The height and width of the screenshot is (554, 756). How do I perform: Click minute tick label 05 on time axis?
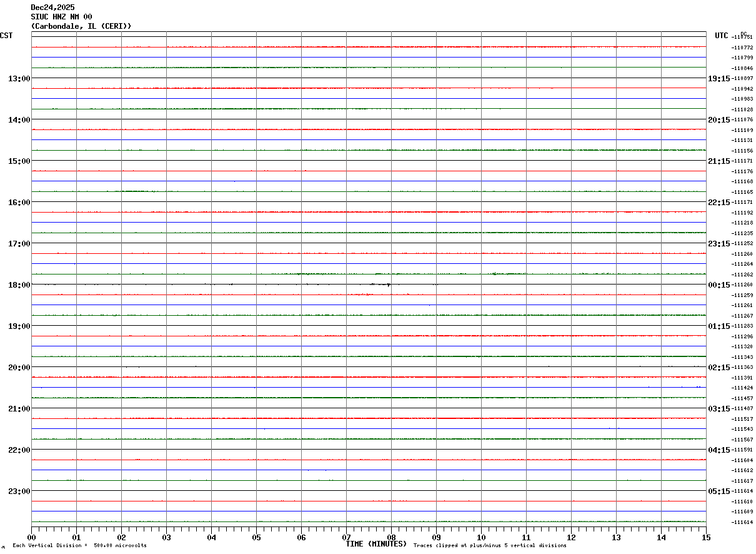pos(256,537)
